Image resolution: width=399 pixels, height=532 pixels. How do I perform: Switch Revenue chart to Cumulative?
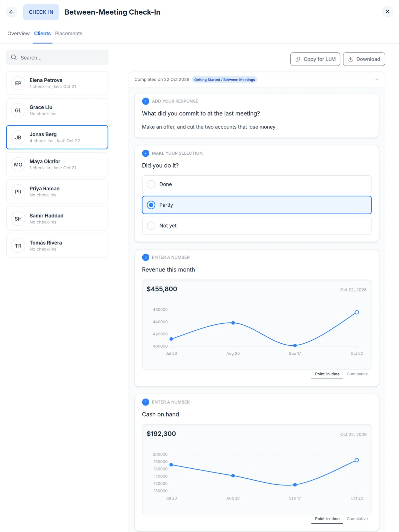(x=357, y=374)
